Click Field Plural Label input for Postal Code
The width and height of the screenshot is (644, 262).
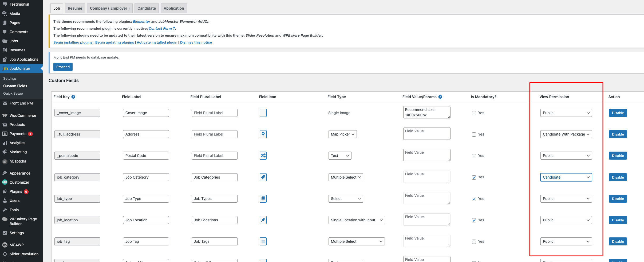(214, 156)
